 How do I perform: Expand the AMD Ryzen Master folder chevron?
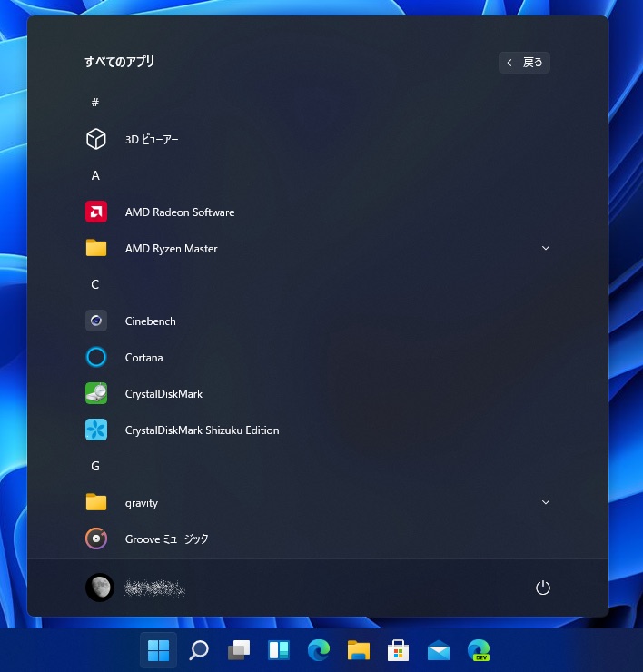pos(545,248)
